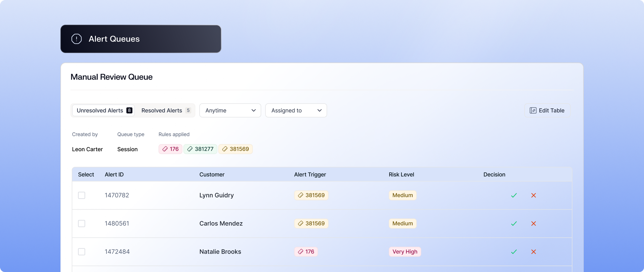Click the Alert Queues header banner

141,39
